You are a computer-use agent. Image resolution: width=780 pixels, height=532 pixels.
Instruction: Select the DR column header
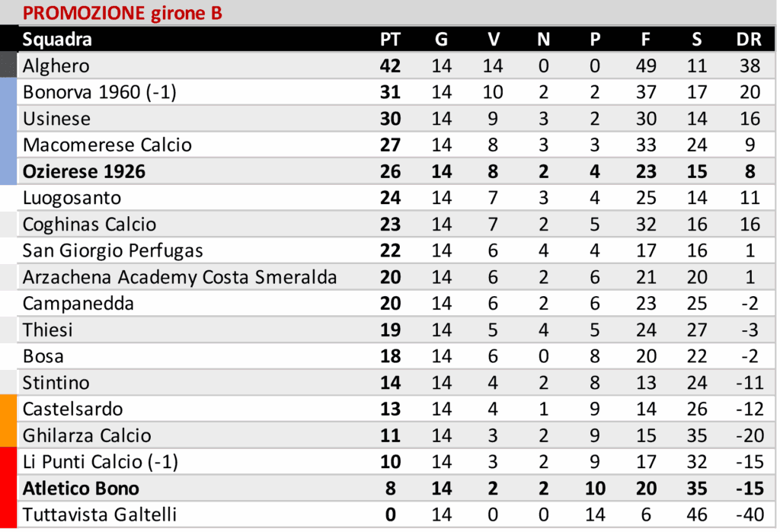(750, 40)
